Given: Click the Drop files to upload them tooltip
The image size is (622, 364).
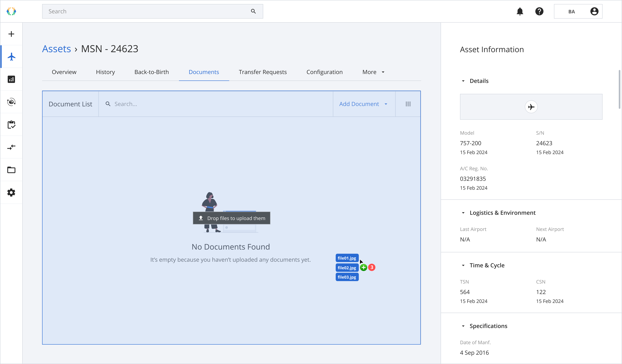Looking at the screenshot, I should [x=231, y=218].
